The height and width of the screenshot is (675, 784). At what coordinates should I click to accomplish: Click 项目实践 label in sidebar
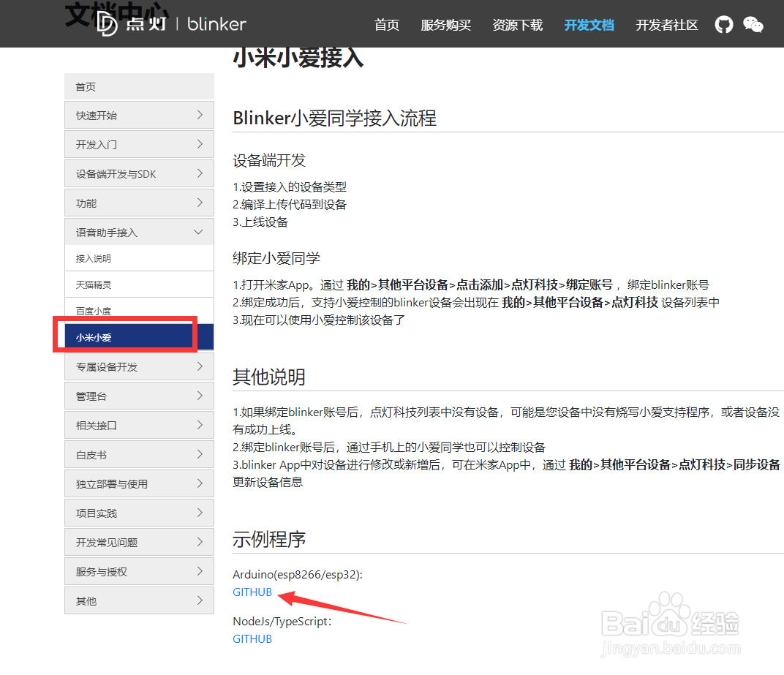click(x=97, y=513)
